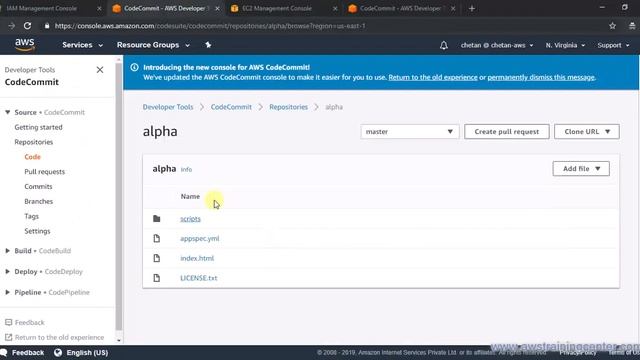Viewport: 640px width, 360px height.
Task: Click the sidebar Feedback icon
Action: point(9,322)
